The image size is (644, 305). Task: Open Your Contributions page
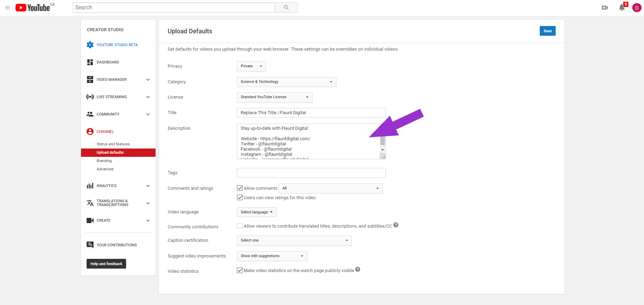pyautogui.click(x=117, y=245)
